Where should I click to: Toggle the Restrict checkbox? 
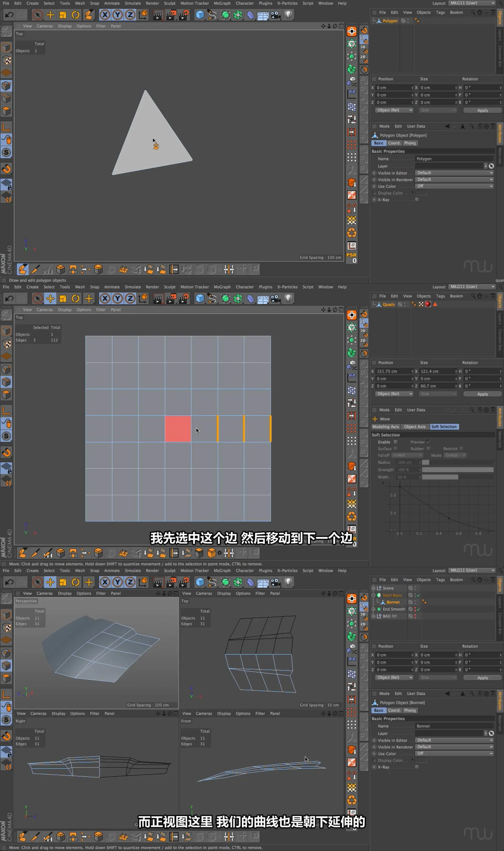point(461,448)
